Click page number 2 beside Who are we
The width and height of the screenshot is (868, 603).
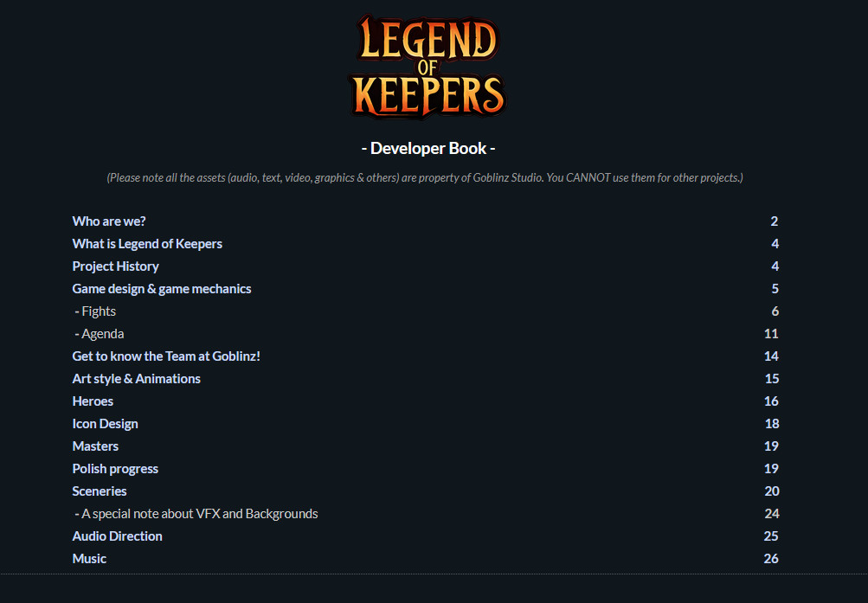(x=775, y=221)
